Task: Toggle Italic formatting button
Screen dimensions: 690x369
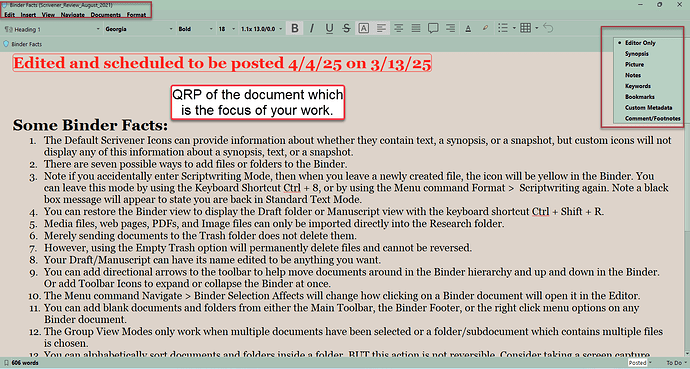Action: pos(312,29)
